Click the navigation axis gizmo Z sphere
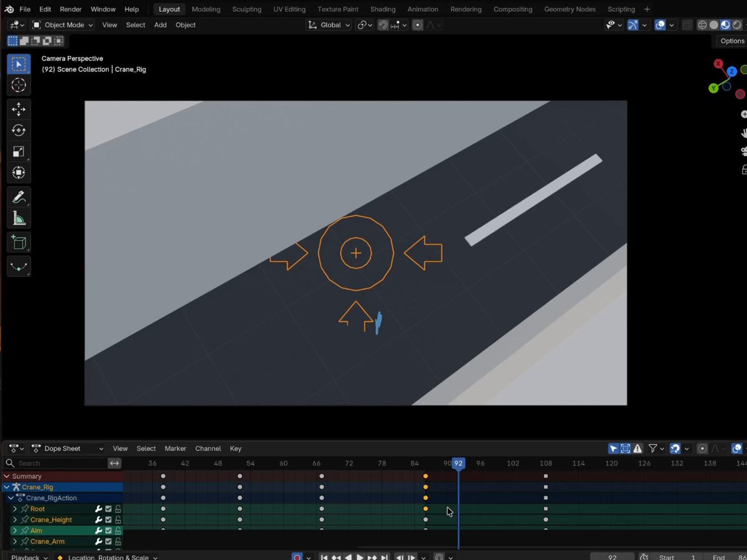747x560 pixels. 732,72
